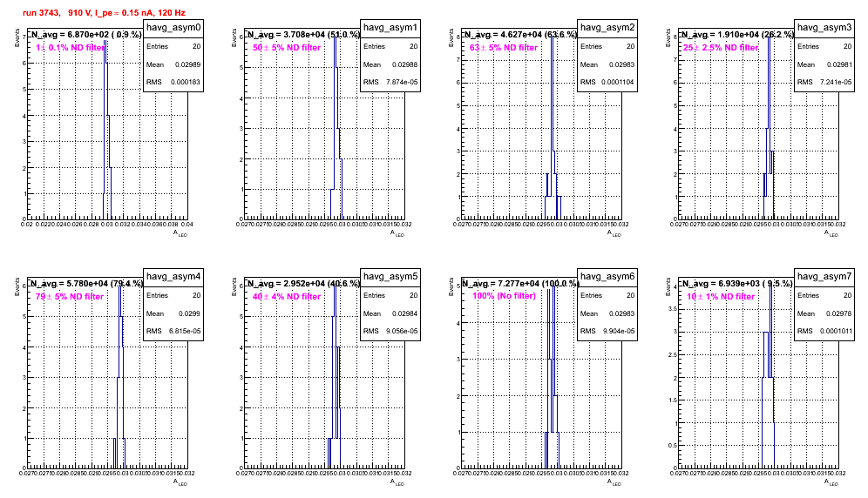Click the '50± 5% ND filter' label
The height and width of the screenshot is (498, 868).
pos(287,48)
